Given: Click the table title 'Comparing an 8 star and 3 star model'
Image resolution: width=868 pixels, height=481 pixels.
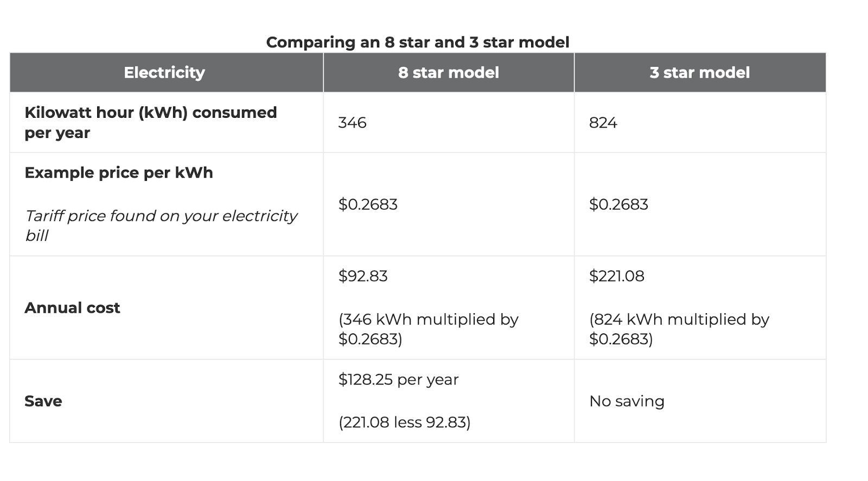Looking at the screenshot, I should coord(418,42).
